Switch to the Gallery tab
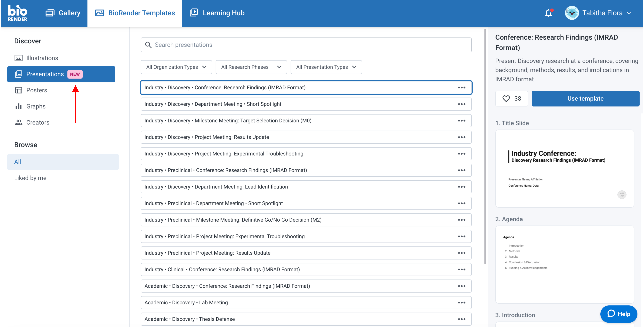The width and height of the screenshot is (644, 328). coord(63,13)
